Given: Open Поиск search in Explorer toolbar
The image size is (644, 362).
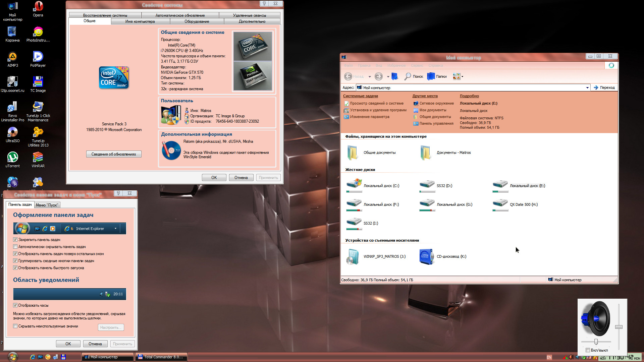Looking at the screenshot, I should (414, 76).
